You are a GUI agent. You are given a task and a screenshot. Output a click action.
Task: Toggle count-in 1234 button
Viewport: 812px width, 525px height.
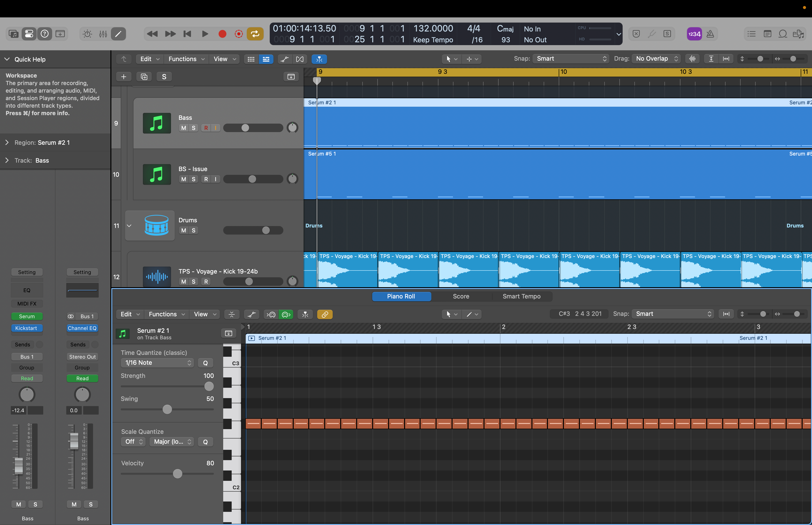[x=694, y=34]
